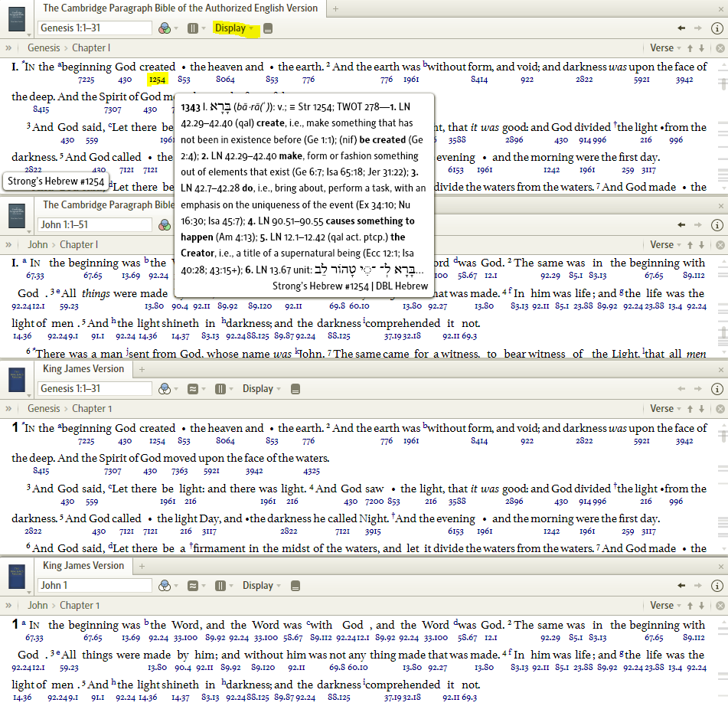Add new tab beside KJV John tab
The width and height of the screenshot is (728, 706).
[x=142, y=566]
